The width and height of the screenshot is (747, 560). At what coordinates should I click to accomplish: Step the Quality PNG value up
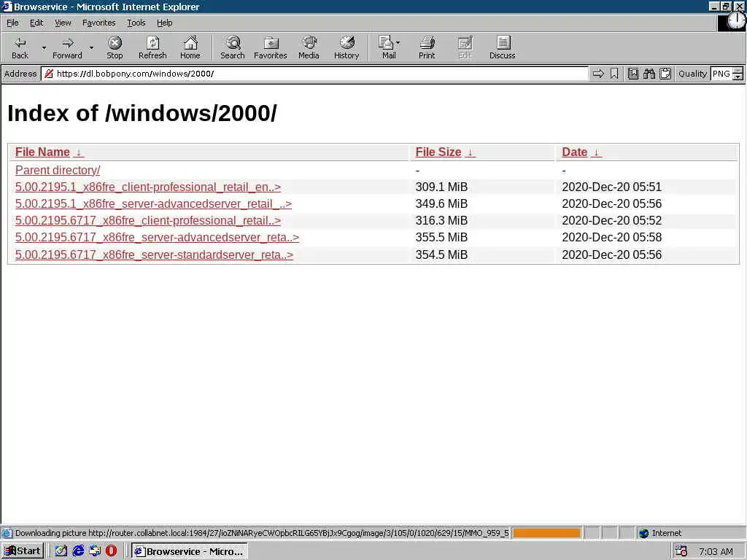pos(738,71)
